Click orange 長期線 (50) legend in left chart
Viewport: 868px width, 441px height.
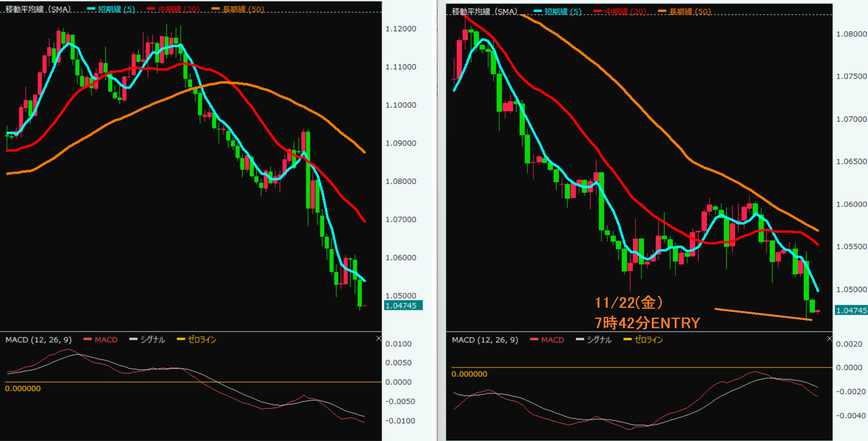tap(243, 9)
